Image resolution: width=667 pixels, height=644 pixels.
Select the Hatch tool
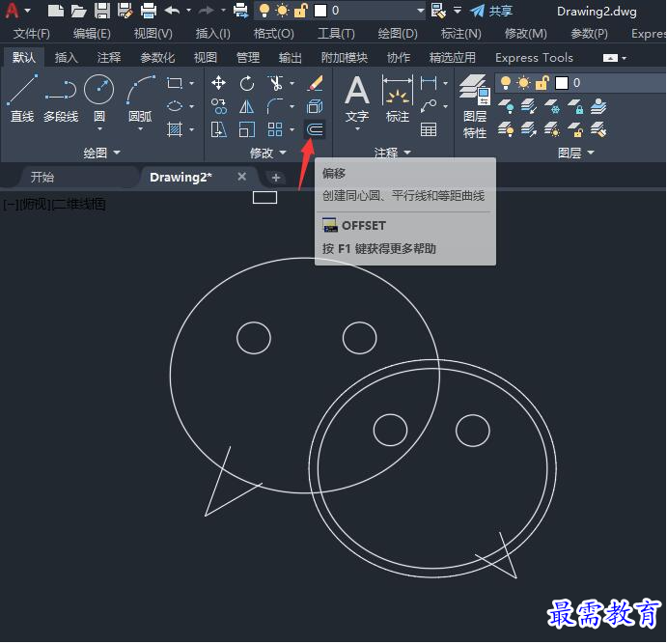(x=175, y=129)
